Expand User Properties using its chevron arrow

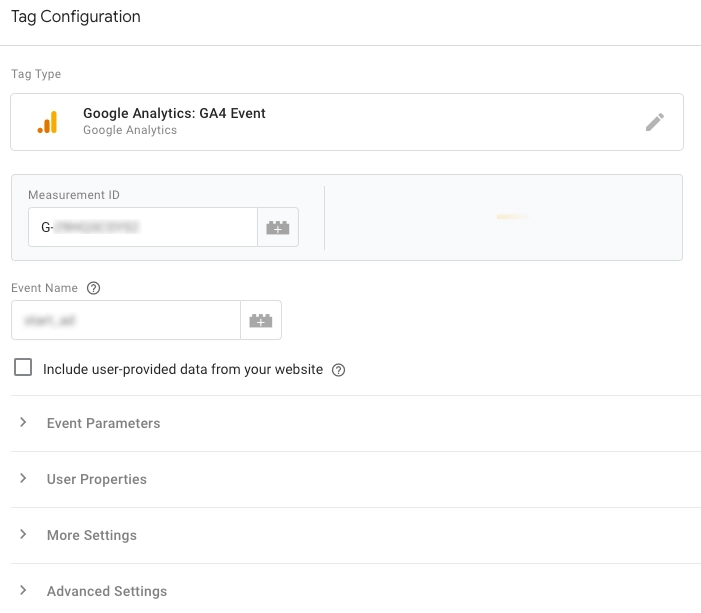(x=23, y=479)
